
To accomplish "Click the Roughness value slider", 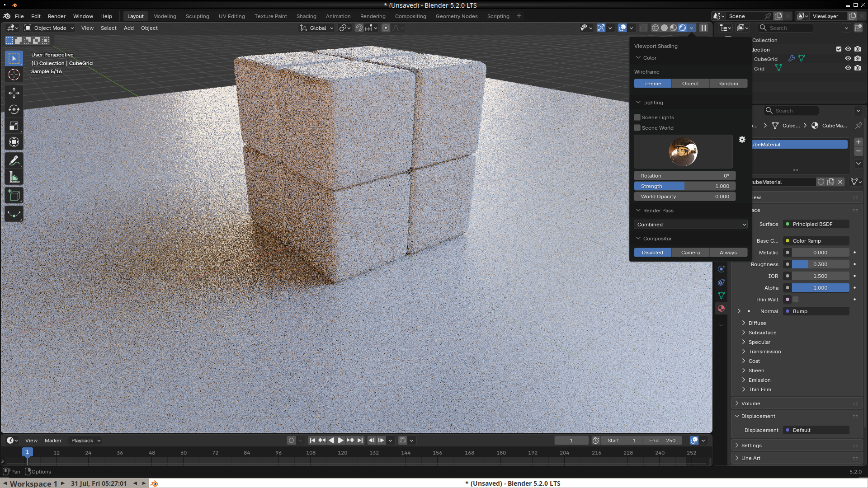I will (x=821, y=264).
